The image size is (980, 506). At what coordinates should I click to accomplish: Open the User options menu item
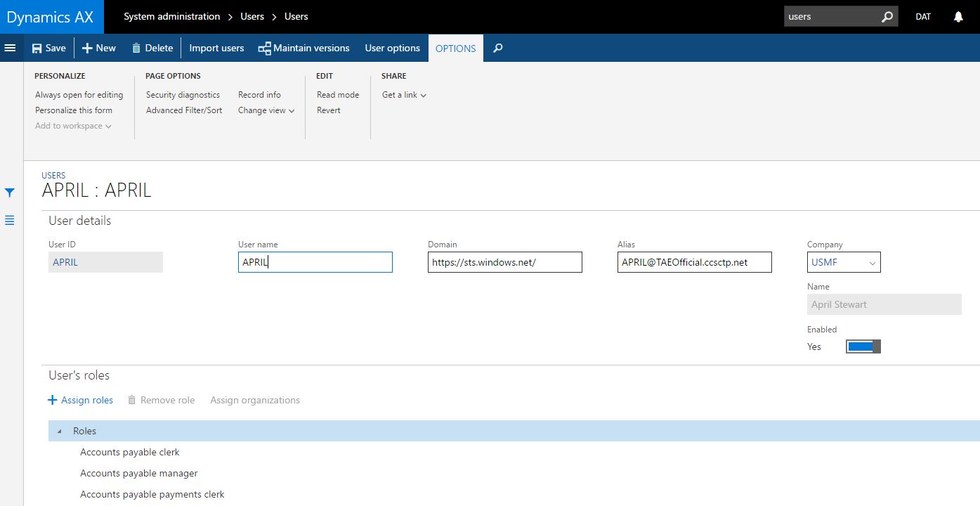392,48
